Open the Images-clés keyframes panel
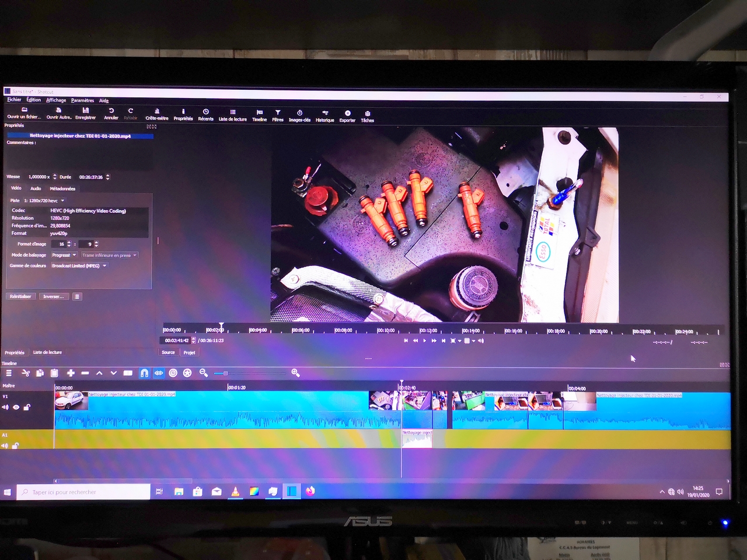This screenshot has height=560, width=747. click(x=299, y=116)
